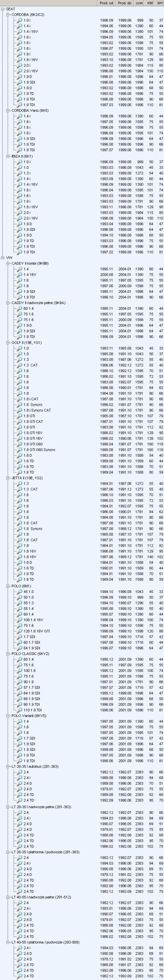This screenshot has width=164, height=980.
Task: Collapse the POLO (6N1) branch
Action: 8,586
